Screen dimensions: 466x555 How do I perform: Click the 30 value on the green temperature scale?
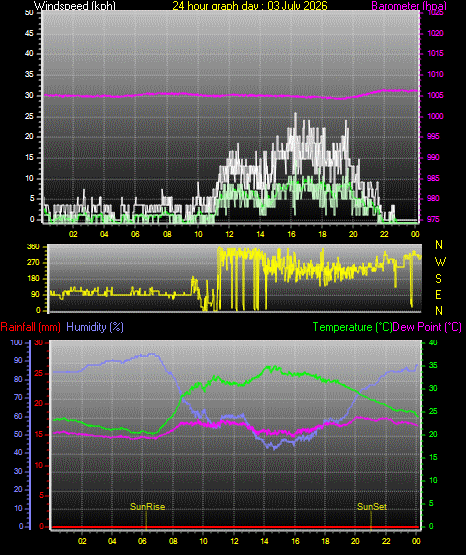point(433,388)
